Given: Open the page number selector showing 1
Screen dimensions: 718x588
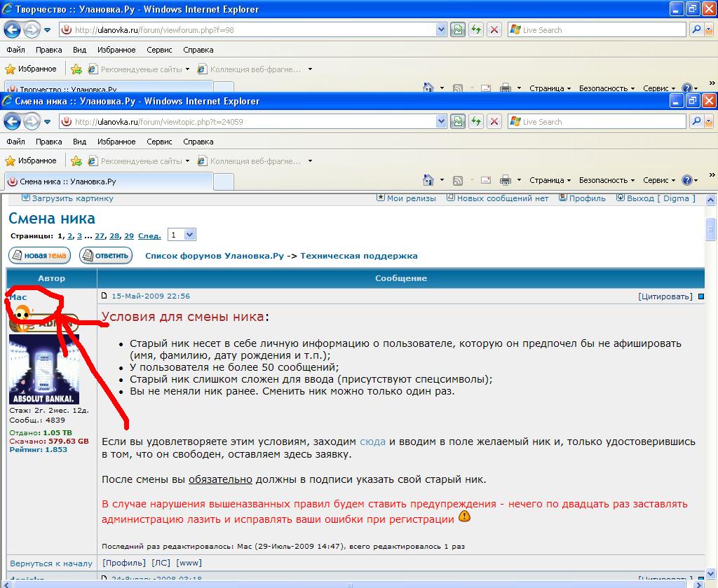Looking at the screenshot, I should 182,235.
